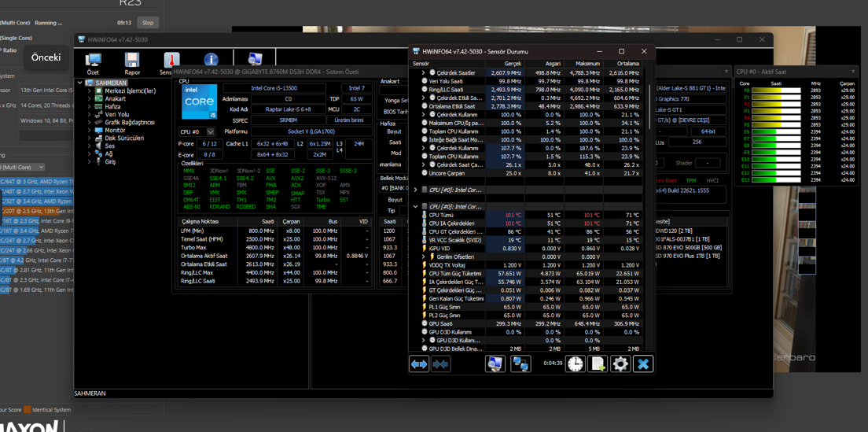This screenshot has height=432, width=868.
Task: Click the blue expand-arrows icon in sensor window
Action: click(x=420, y=364)
